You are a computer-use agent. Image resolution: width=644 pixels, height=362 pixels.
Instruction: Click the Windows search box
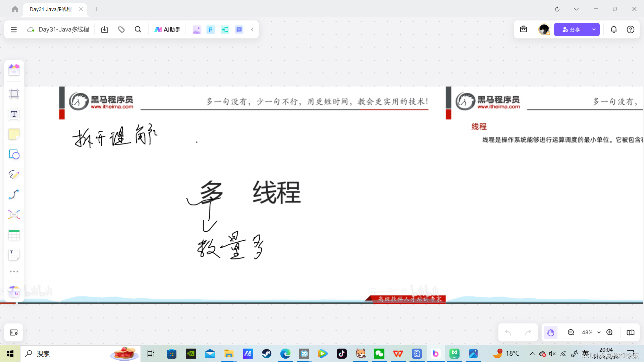point(67,354)
